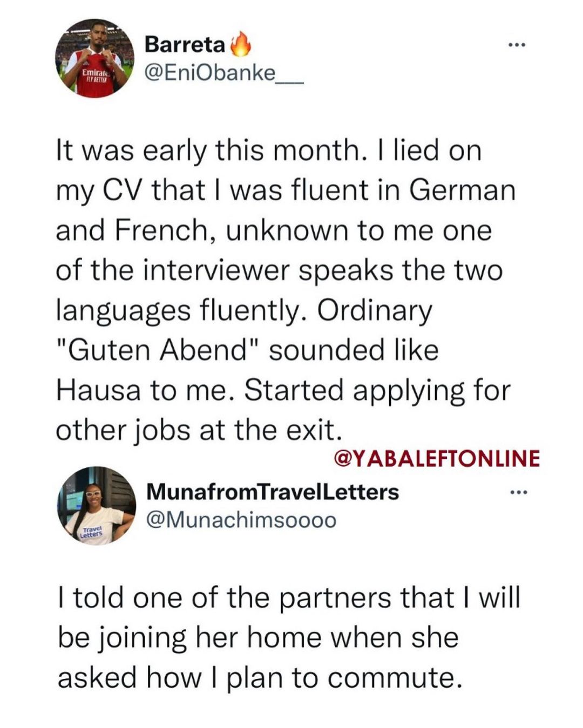Click the Travel Letters logo on Muna's avatar
The height and width of the screenshot is (728, 583).
tap(92, 532)
